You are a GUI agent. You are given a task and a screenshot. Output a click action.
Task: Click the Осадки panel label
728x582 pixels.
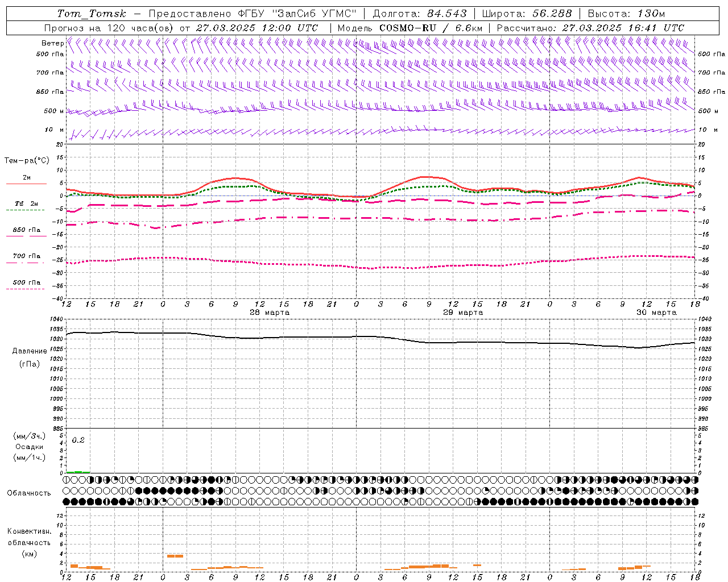[x=30, y=447]
